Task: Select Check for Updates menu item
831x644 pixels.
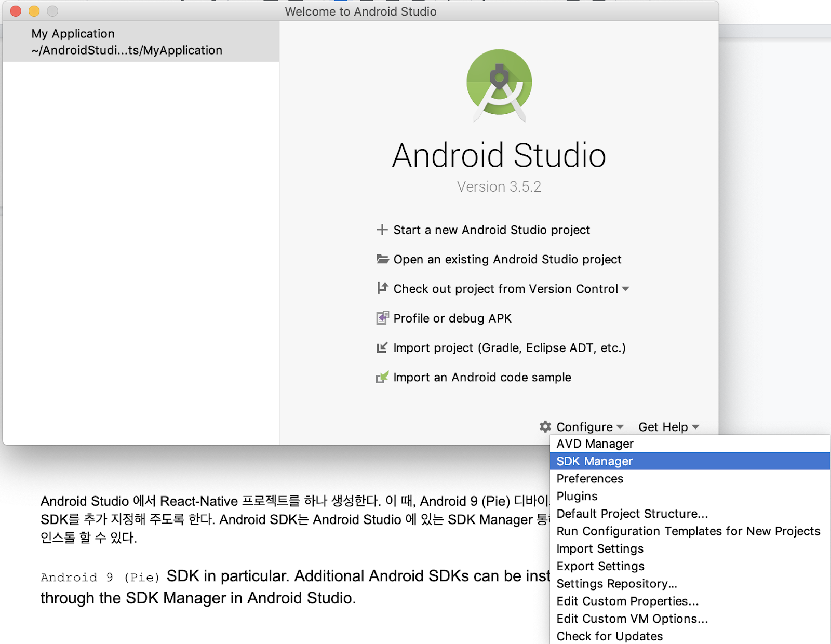Action: 690,636
